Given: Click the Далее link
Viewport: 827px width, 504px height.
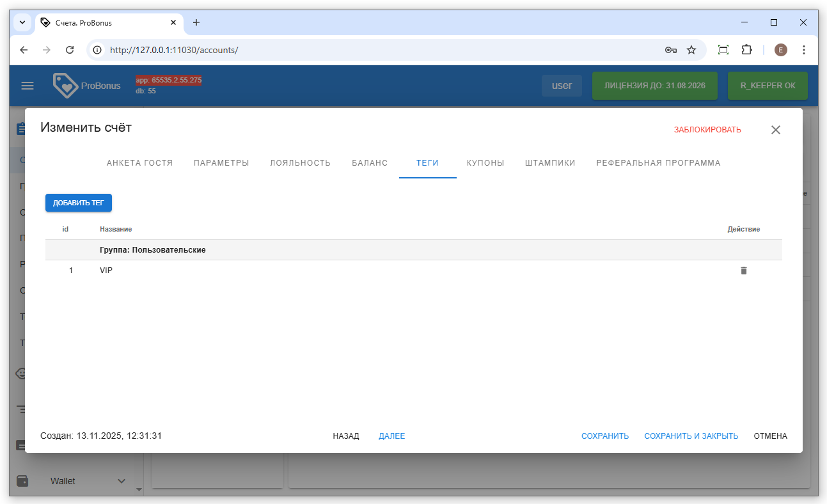Looking at the screenshot, I should pos(391,436).
